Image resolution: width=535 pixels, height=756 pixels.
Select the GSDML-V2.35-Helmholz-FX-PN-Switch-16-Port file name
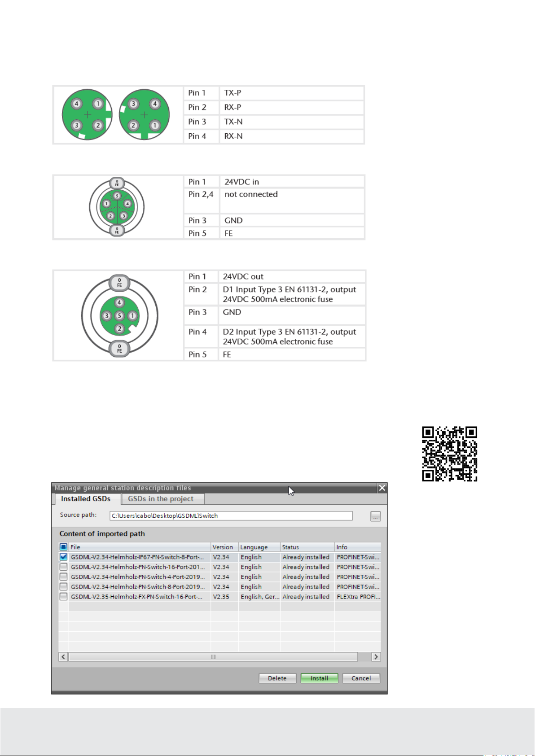point(136,596)
